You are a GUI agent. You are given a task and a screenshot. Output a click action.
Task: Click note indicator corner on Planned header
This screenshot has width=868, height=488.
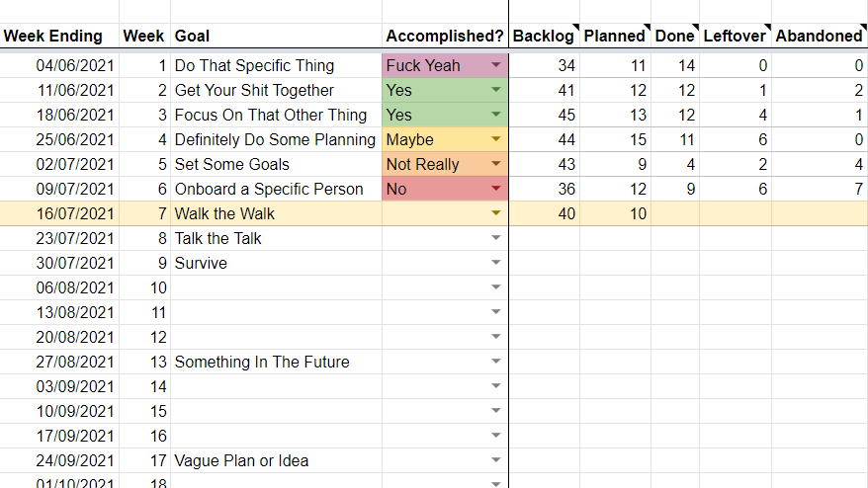(x=648, y=27)
